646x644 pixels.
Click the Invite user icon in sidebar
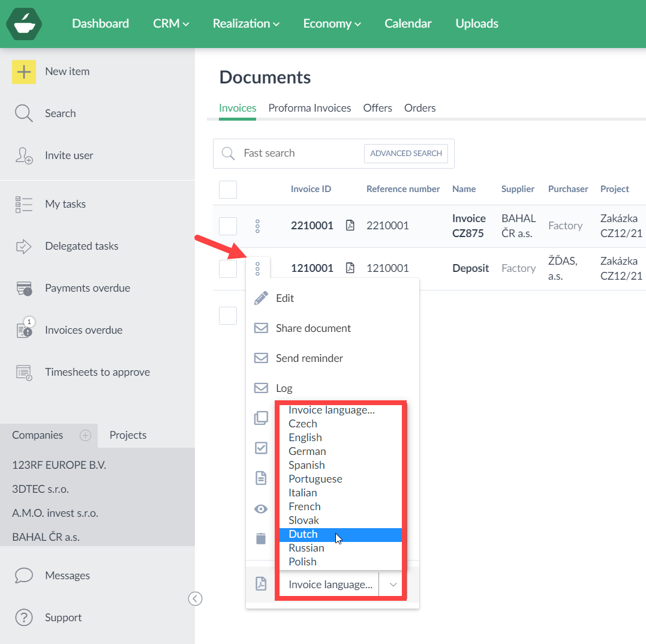click(x=24, y=155)
